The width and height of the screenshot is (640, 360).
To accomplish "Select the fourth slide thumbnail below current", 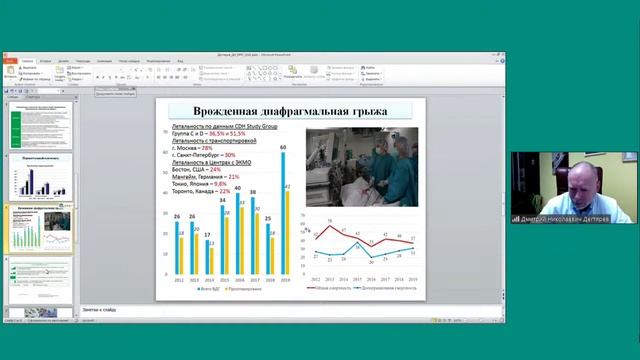I will pos(41,280).
